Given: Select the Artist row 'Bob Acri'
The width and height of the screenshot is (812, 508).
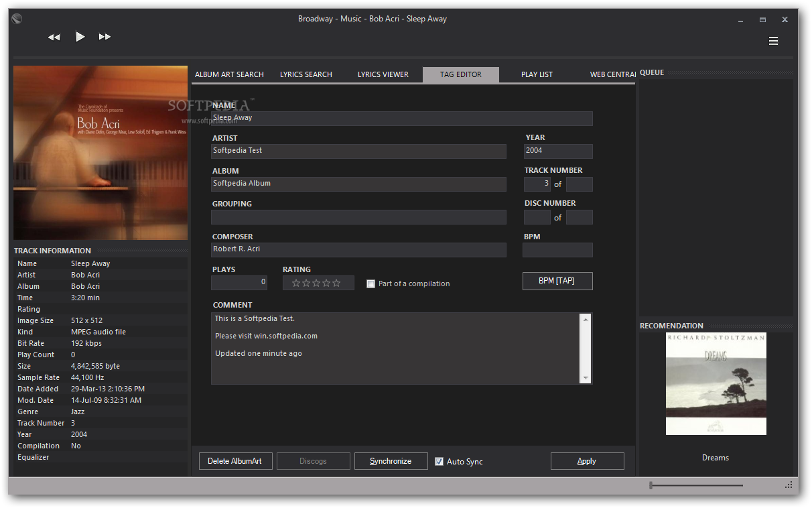Looking at the screenshot, I should (101, 275).
